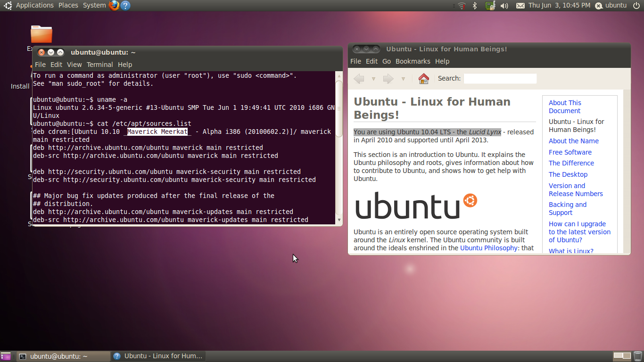Viewport: 644px width, 362px height.
Task: Click the Search input field
Action: point(500,78)
